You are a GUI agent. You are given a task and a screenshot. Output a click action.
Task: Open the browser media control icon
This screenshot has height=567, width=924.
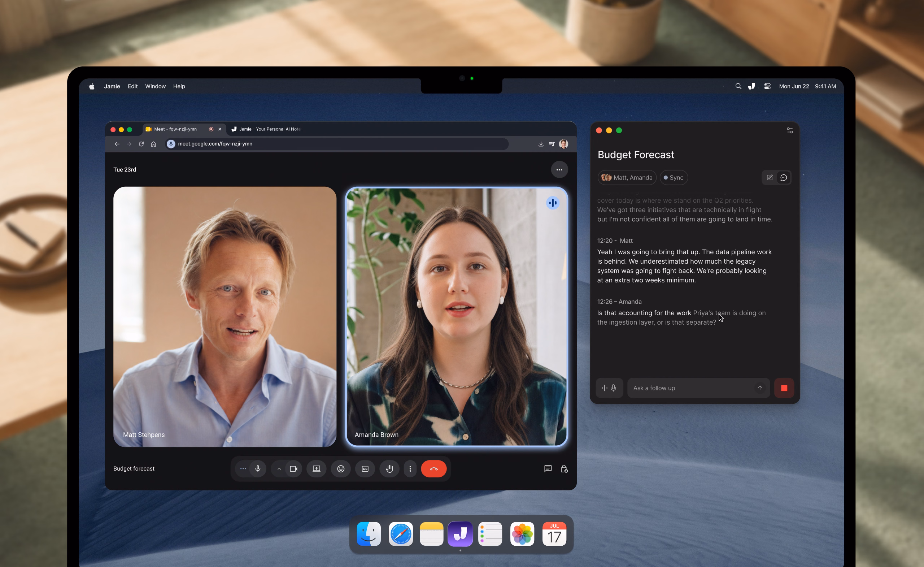tap(552, 144)
